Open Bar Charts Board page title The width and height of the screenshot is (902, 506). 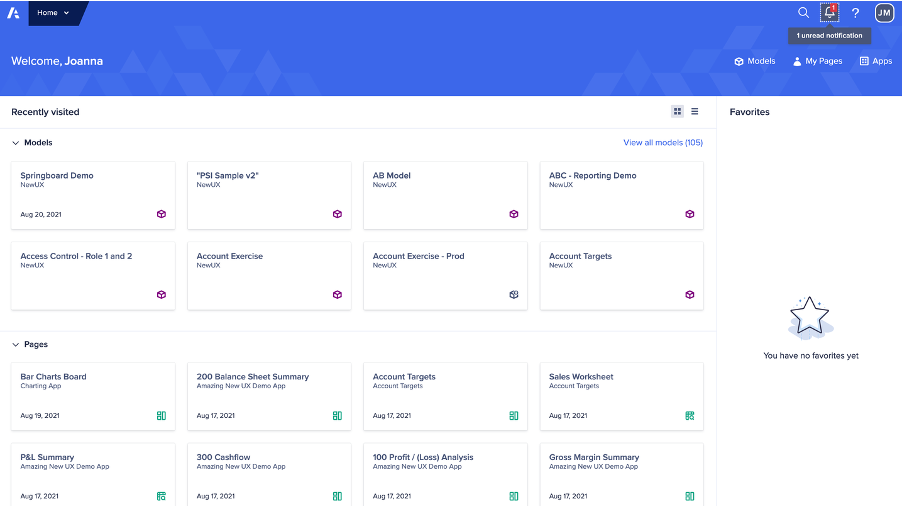pos(53,377)
